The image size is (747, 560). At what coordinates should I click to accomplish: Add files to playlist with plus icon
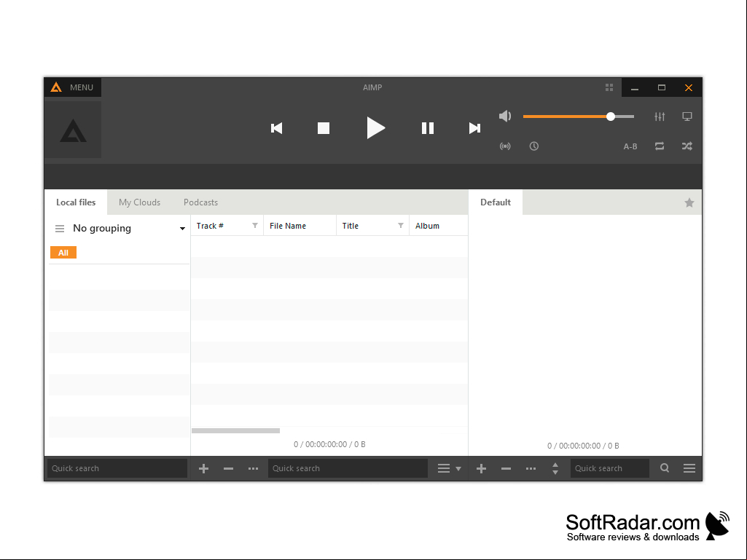coord(481,468)
